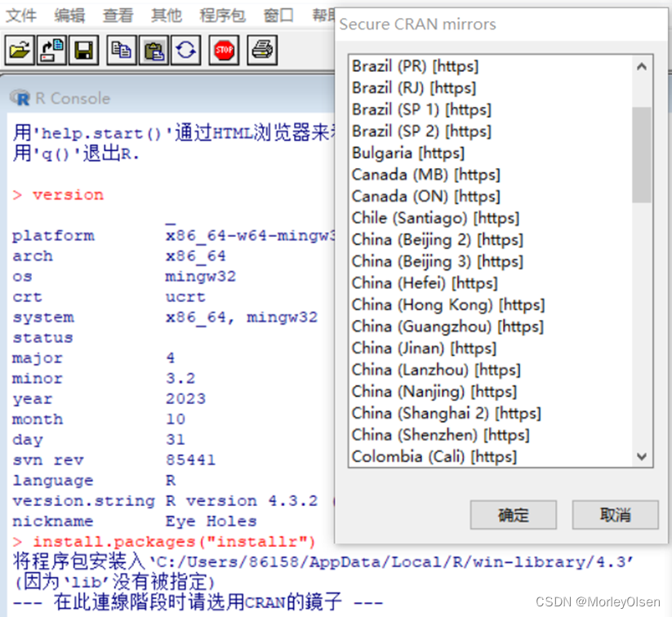Click the crt value ucrt

(185, 297)
